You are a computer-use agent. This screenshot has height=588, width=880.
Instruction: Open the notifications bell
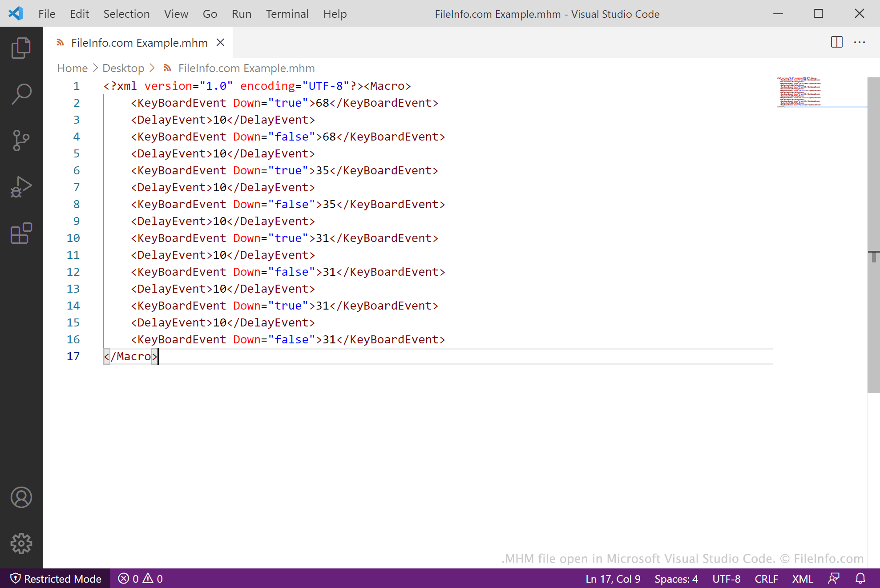(x=860, y=579)
